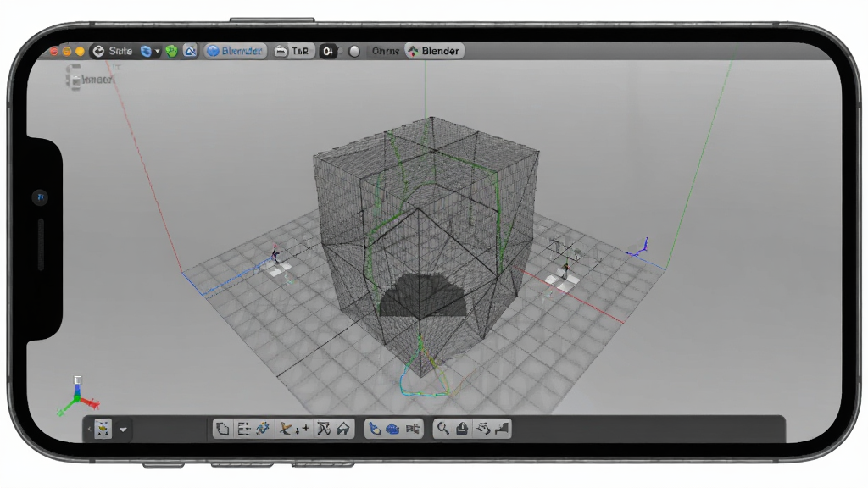This screenshot has height=488, width=868.
Task: Click the transform axis icon in the bottom toolbar
Action: point(286,429)
